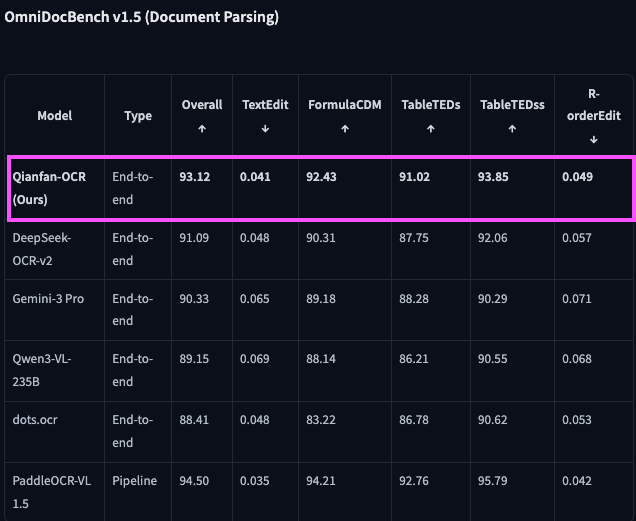Click Qwen3-VL-235B TableTEDss value 90.55
Viewport: 636px width, 521px height.
492,359
